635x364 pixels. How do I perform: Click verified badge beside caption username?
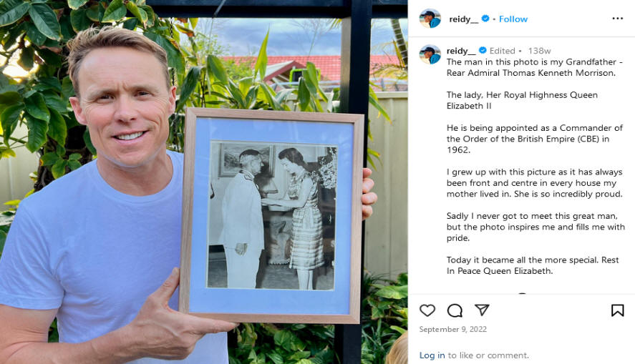click(483, 51)
